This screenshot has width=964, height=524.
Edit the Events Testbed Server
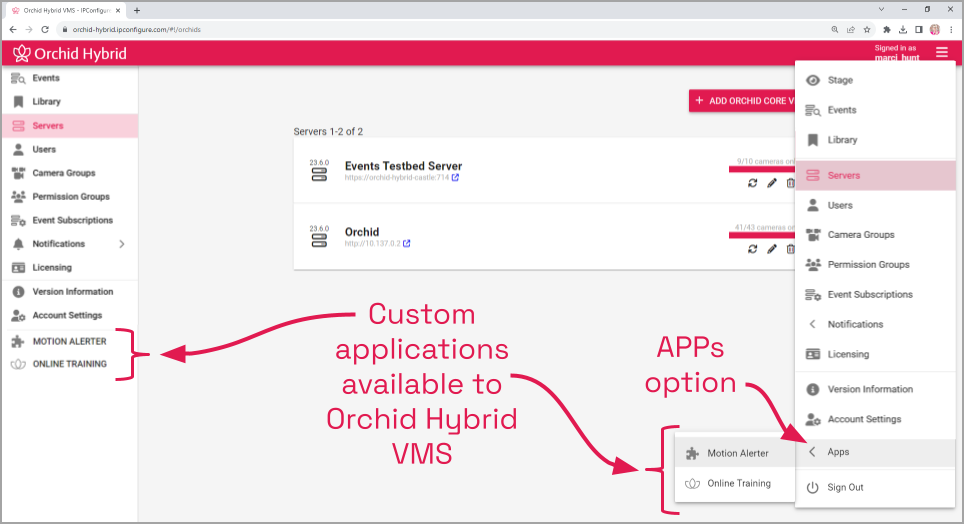pyautogui.click(x=772, y=183)
